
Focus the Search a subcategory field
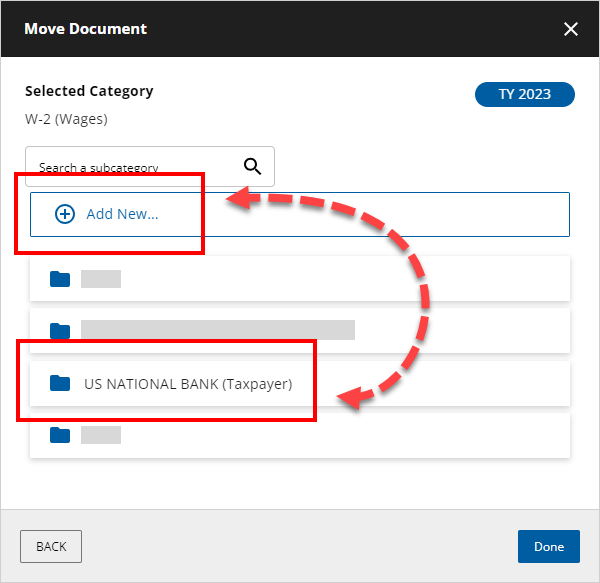[x=135, y=167]
